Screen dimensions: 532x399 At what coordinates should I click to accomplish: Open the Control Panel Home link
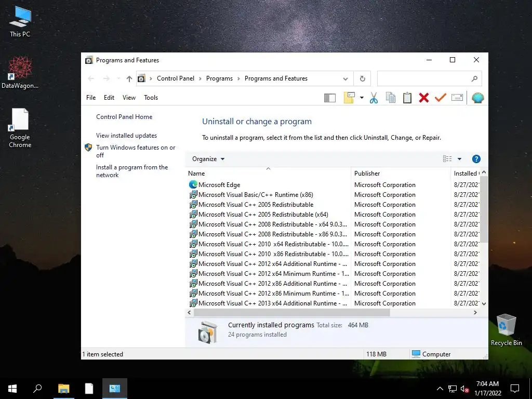pos(124,117)
